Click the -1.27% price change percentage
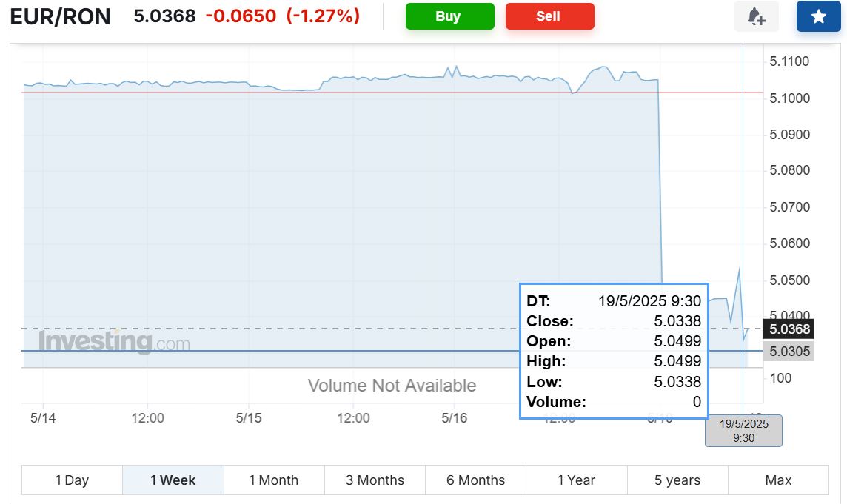Image resolution: width=847 pixels, height=504 pixels. click(x=323, y=16)
